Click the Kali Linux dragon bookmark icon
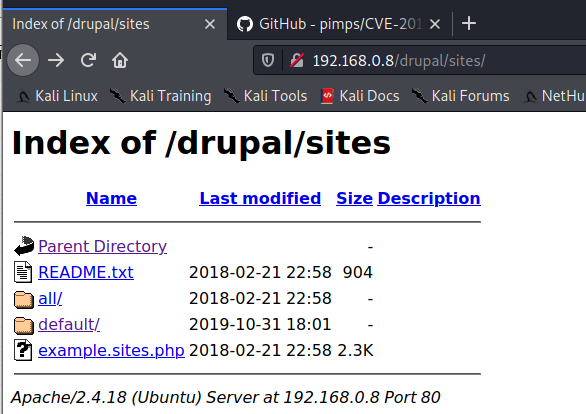Screen dimensions: 586x414 pyautogui.click(x=23, y=96)
